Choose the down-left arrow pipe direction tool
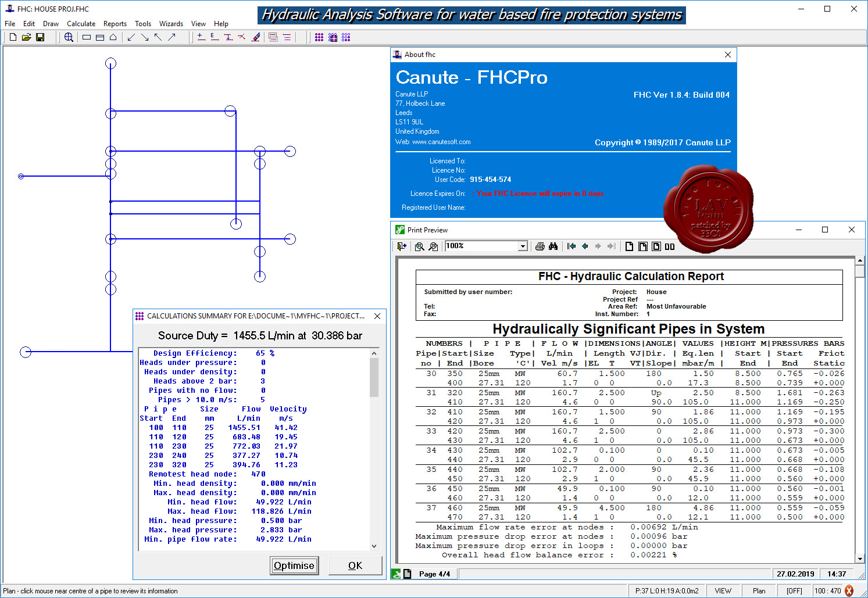The height and width of the screenshot is (598, 868). click(x=131, y=37)
